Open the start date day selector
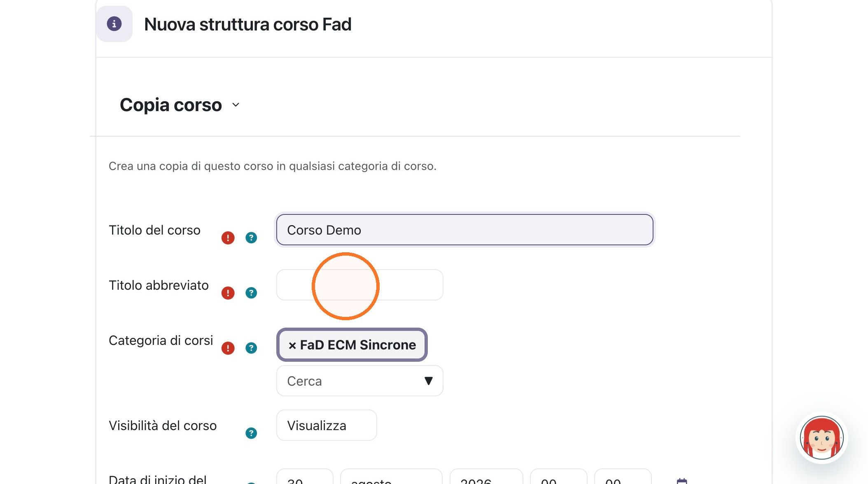 click(305, 477)
